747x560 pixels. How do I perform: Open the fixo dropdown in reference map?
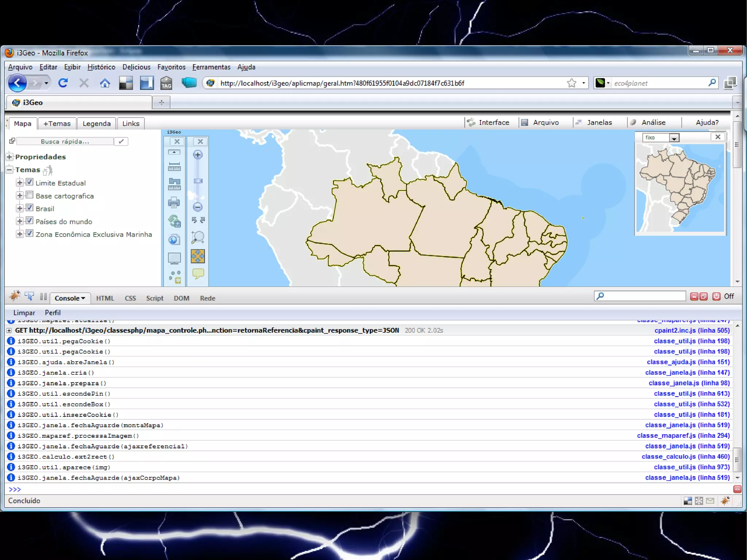pyautogui.click(x=674, y=138)
